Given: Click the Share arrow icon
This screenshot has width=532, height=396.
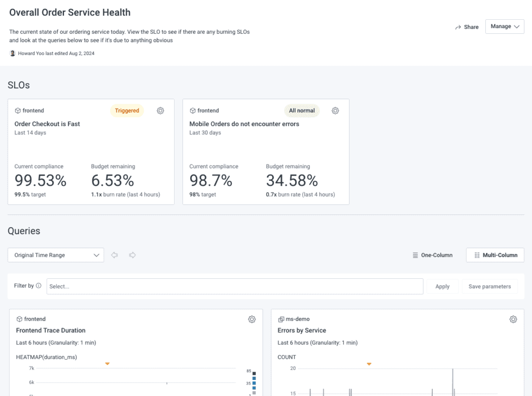Looking at the screenshot, I should click(458, 27).
